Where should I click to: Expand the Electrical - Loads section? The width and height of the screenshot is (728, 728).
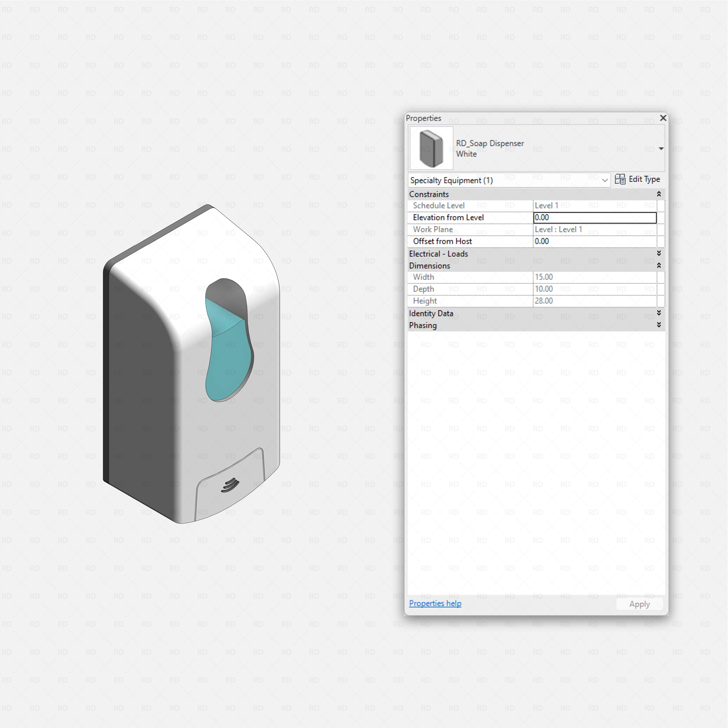(659, 253)
